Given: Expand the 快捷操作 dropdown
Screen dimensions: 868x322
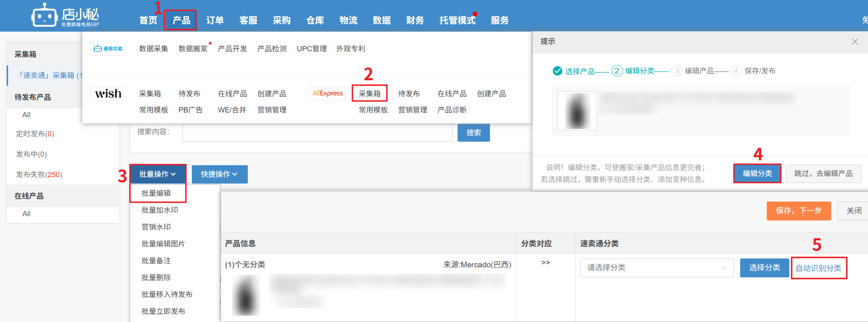Looking at the screenshot, I should 219,174.
